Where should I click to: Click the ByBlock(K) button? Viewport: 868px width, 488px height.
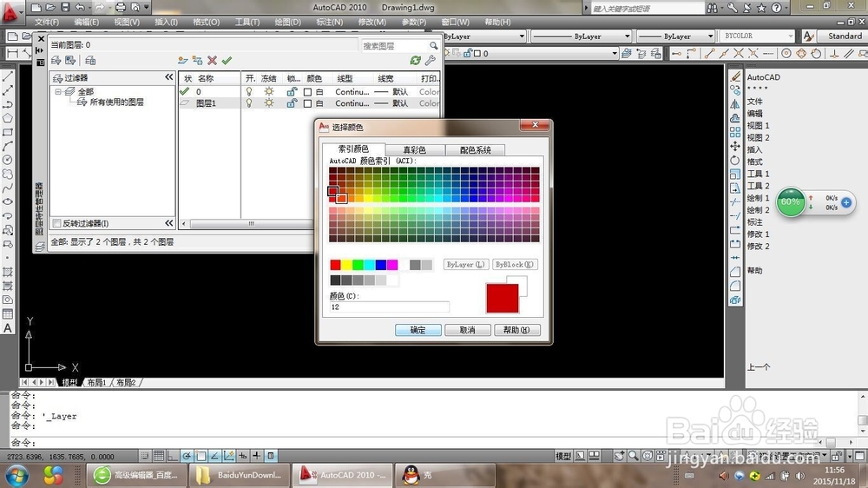514,264
